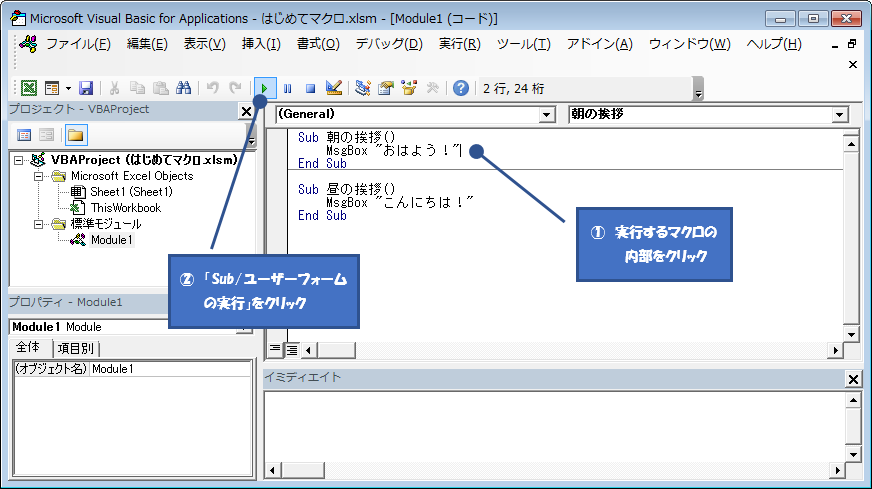The height and width of the screenshot is (489, 872).
Task: Open the 挿入(I) menu
Action: click(x=261, y=44)
